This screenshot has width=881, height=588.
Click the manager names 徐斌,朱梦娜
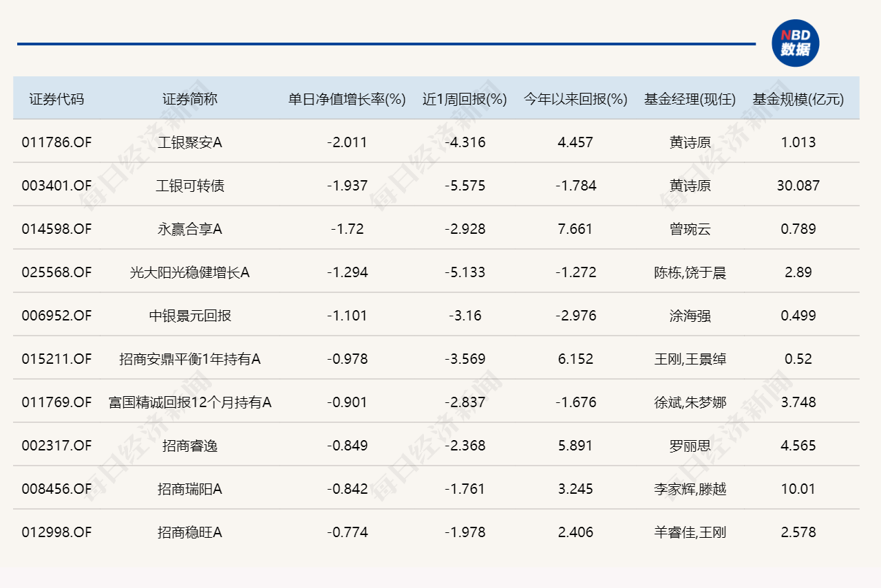[690, 402]
